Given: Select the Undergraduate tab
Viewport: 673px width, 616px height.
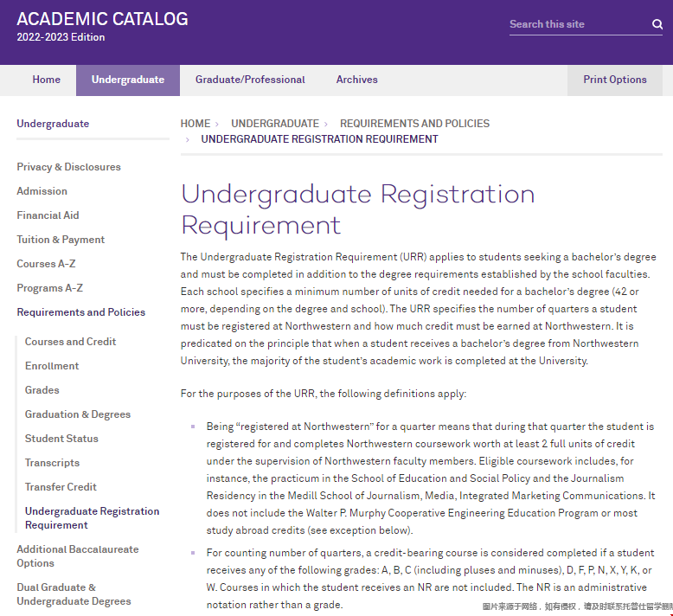Looking at the screenshot, I should tap(128, 80).
